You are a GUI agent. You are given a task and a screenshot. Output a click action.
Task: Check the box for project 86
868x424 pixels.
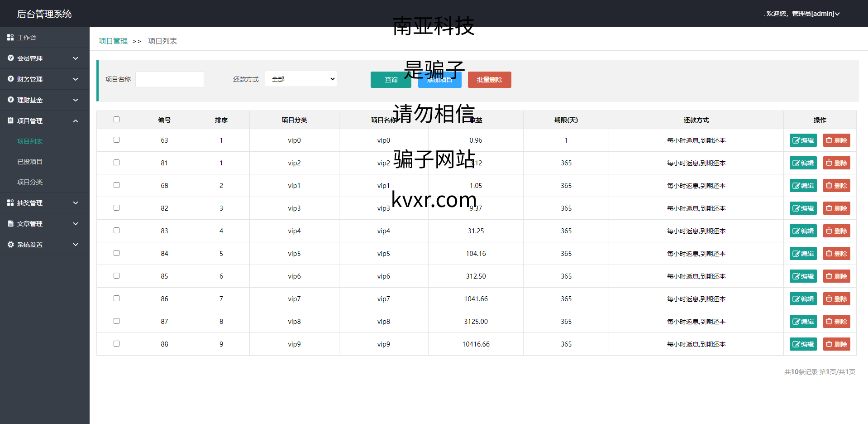click(116, 299)
